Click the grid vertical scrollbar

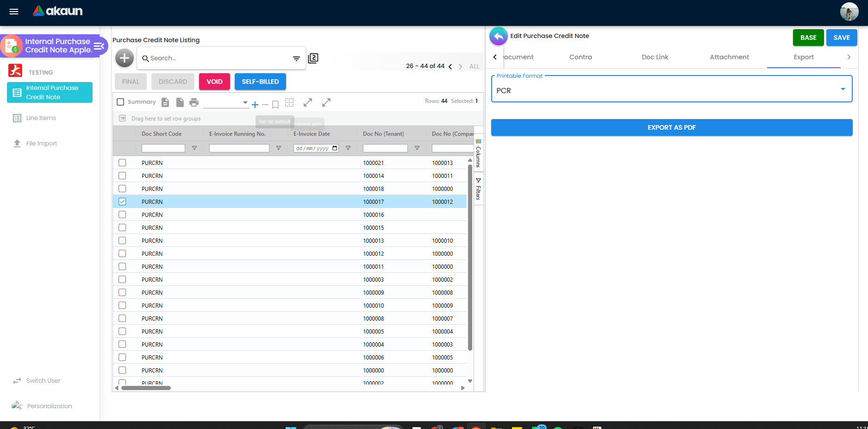pos(470,257)
